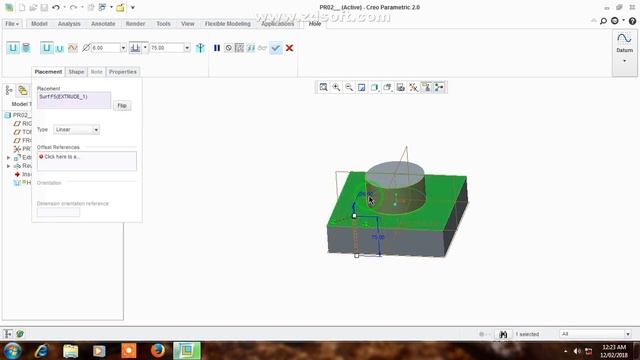The image size is (640, 360).
Task: Click the Zoom Out magnifier icon
Action: tap(349, 87)
